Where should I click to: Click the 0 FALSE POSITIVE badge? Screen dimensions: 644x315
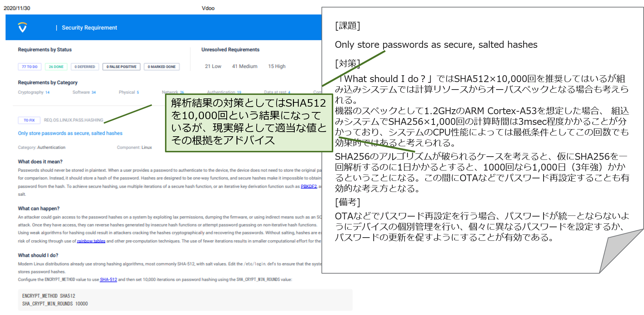(x=122, y=67)
